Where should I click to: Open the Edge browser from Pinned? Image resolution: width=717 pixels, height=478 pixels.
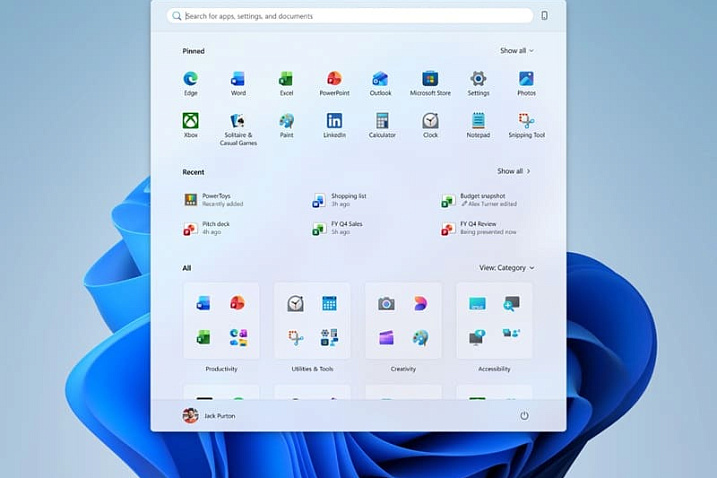(191, 83)
